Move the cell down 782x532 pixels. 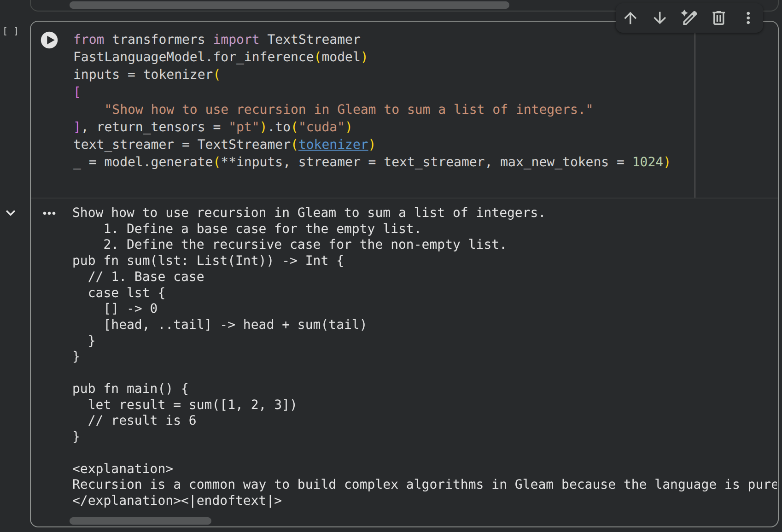[x=659, y=18]
